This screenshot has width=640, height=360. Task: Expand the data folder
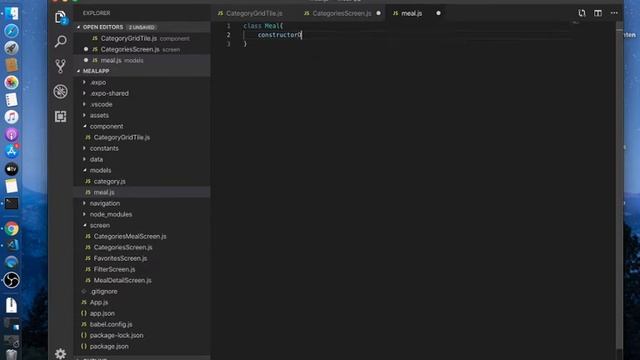coord(96,160)
